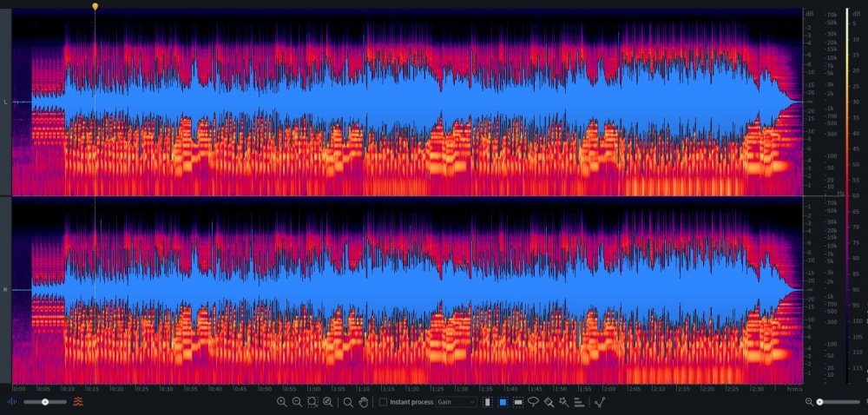Toggle the R channel label
868x415 pixels.
point(6,288)
